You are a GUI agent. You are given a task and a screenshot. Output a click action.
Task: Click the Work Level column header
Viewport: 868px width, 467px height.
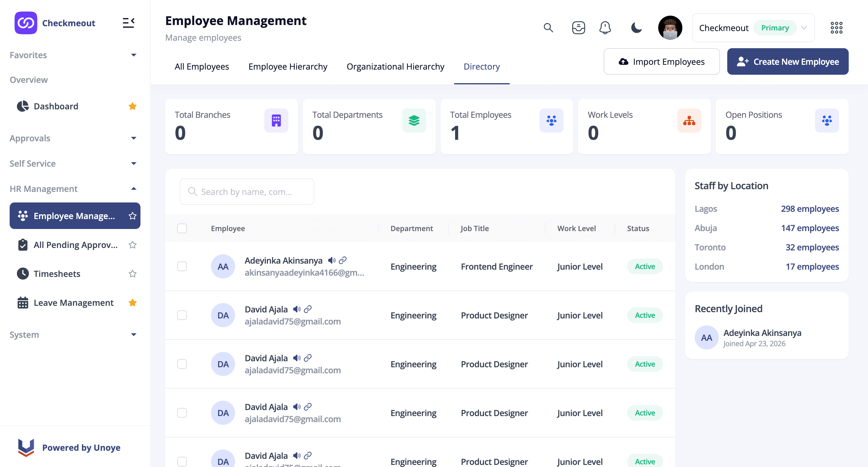(576, 228)
